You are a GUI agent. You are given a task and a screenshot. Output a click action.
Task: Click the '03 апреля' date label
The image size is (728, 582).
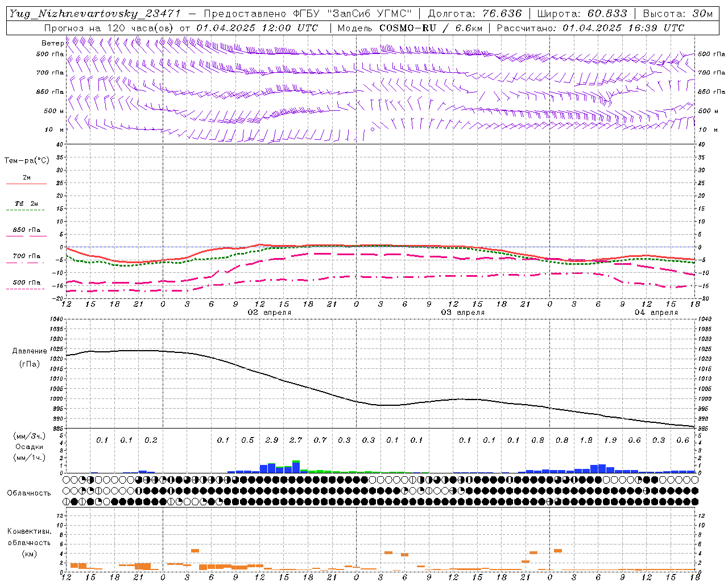463,313
